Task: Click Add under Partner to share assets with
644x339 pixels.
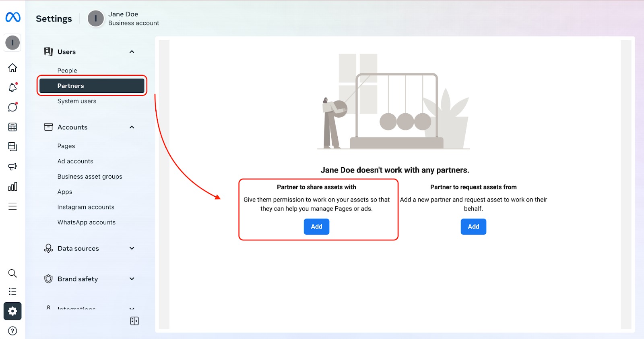Action: (x=316, y=227)
